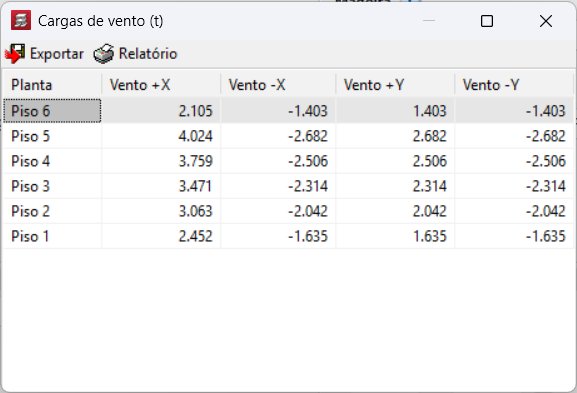Viewport: 577px width, 393px height.
Task: Close the Cargas de vento dialog
Action: point(546,21)
